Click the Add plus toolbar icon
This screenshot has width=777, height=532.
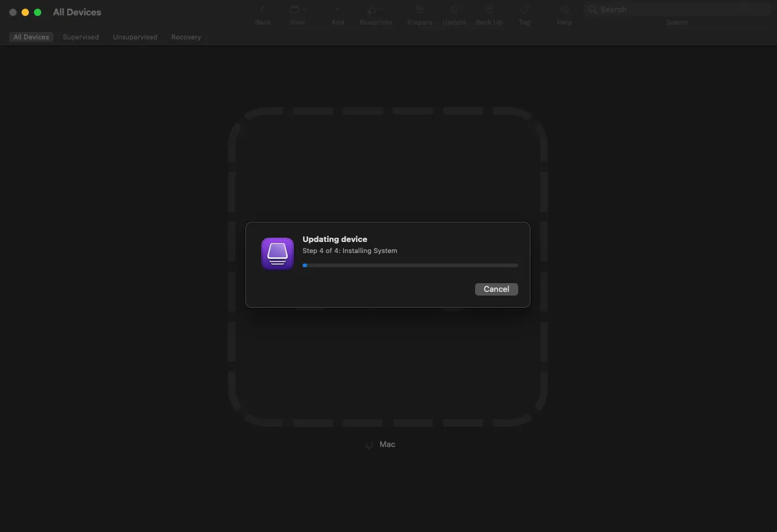tap(338, 10)
